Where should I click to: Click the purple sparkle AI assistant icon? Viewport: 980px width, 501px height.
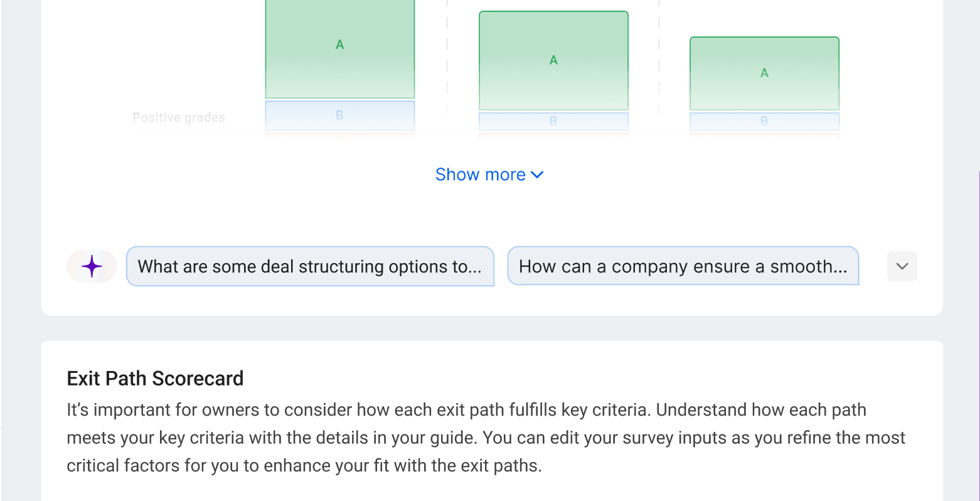coord(92,266)
